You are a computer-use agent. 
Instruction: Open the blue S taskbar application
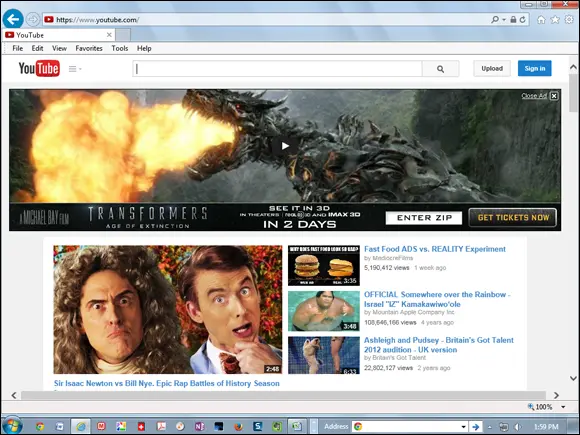point(257,426)
